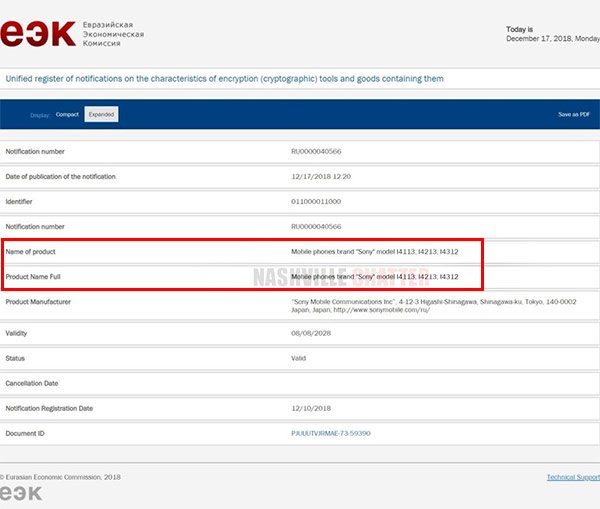This screenshot has height=509, width=600.
Task: Click the Russian commission name beside the logo
Action: tap(113, 34)
